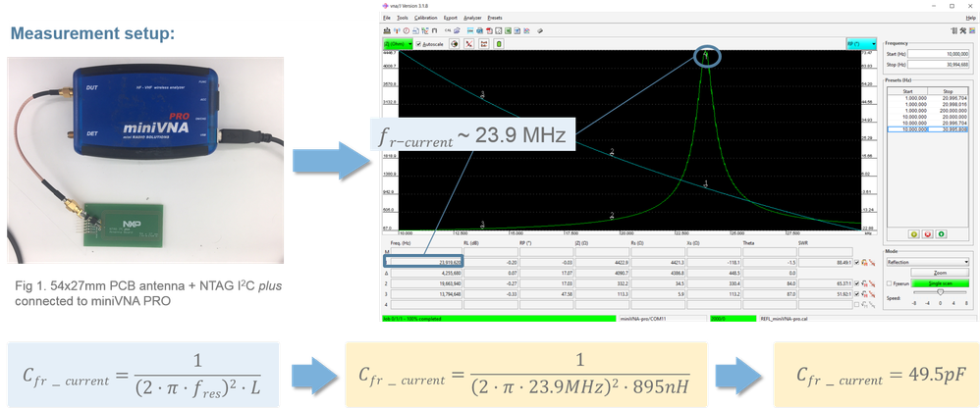Screen dimensions: 980x408
Task: Click the eraser icon in toolbar
Action: (x=540, y=30)
